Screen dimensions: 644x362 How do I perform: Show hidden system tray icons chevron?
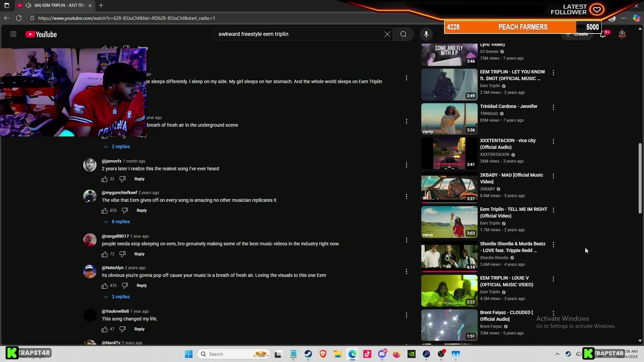coord(557,354)
